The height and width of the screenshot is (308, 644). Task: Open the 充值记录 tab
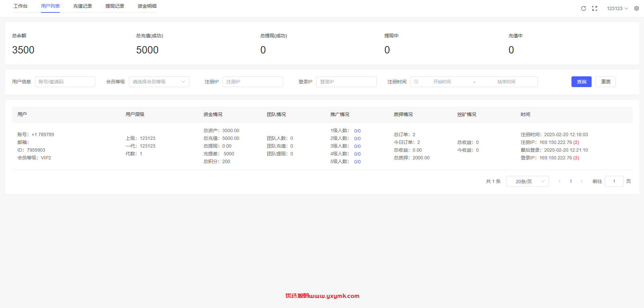83,6
